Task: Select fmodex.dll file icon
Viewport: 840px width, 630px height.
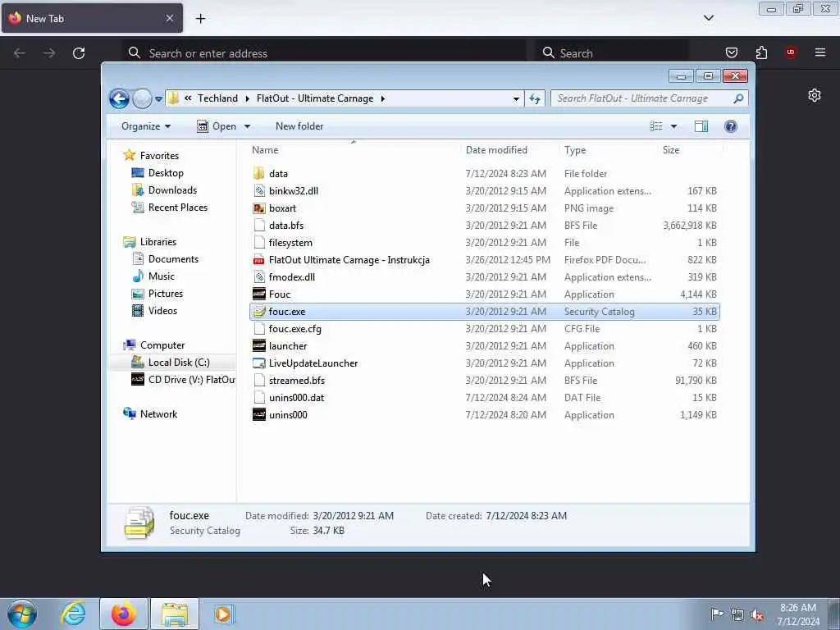Action: (x=259, y=277)
